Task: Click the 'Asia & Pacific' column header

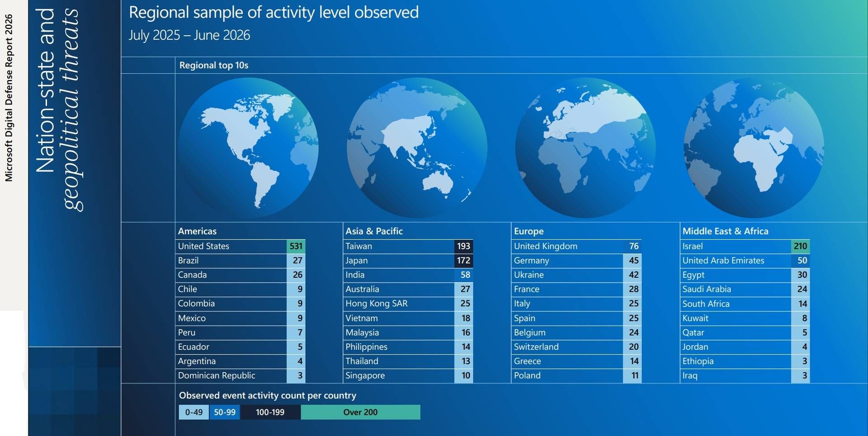Action: coord(374,231)
